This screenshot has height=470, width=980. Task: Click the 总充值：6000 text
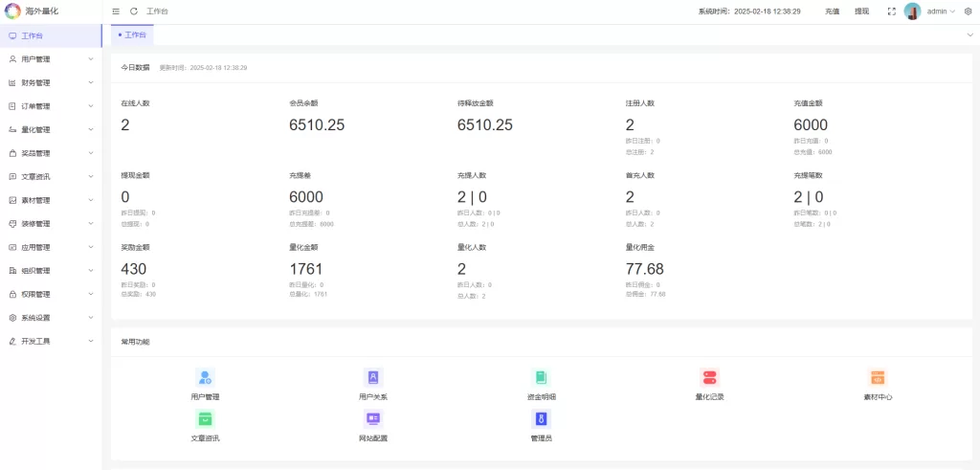point(813,152)
